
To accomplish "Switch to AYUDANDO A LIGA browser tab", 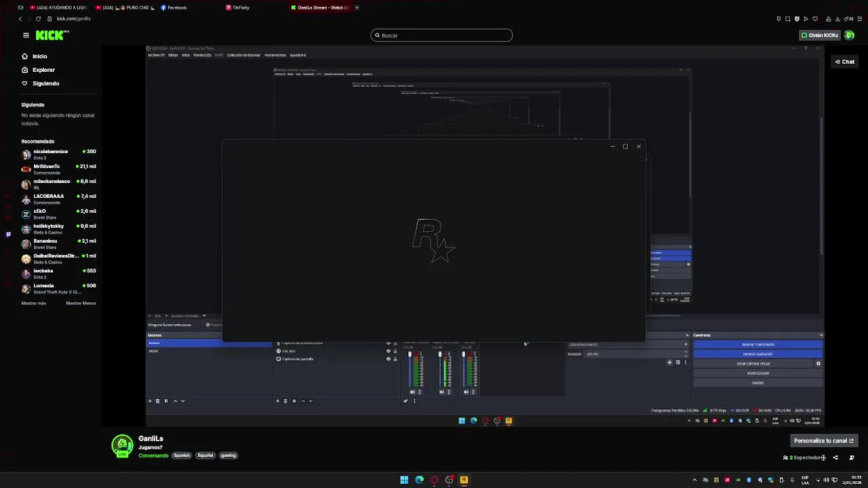I will (60, 7).
